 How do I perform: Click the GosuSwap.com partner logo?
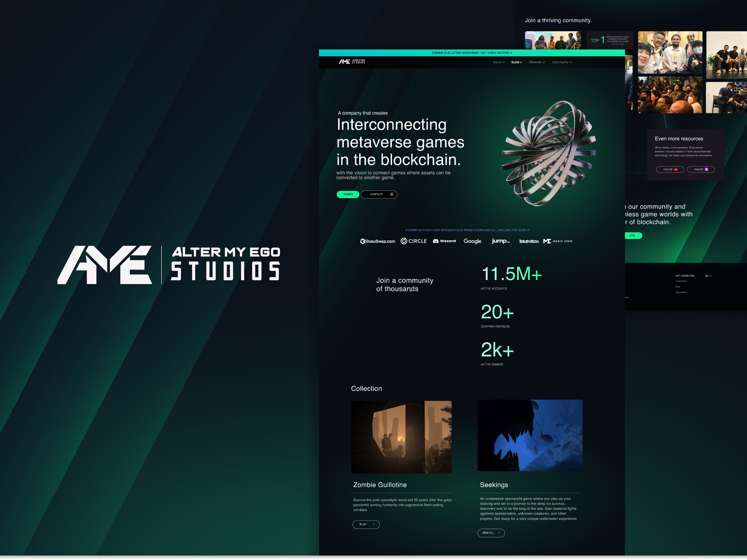click(378, 241)
